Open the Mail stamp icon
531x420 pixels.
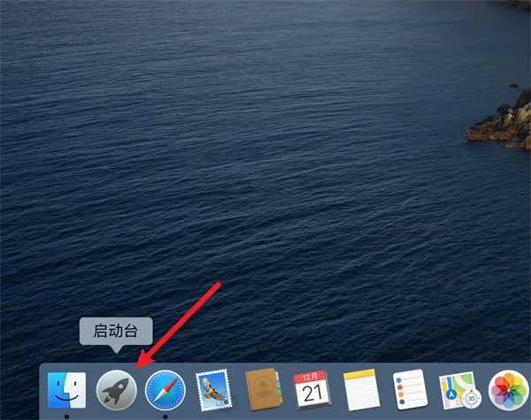[214, 390]
